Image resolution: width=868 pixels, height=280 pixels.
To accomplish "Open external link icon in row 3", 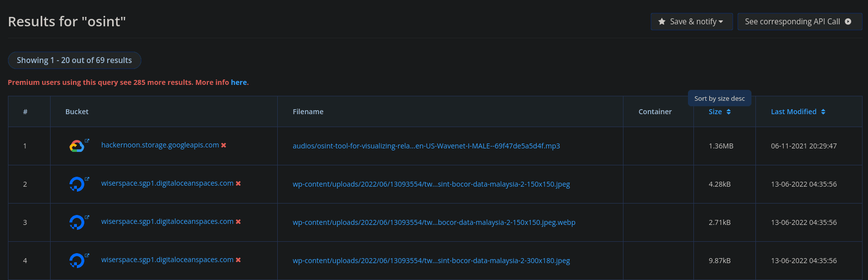I will pyautogui.click(x=87, y=217).
